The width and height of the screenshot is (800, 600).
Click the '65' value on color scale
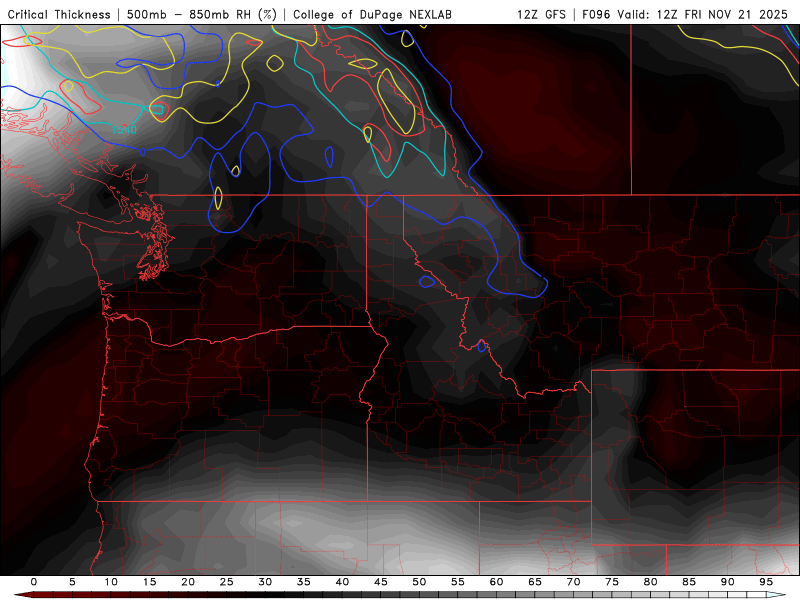point(535,582)
